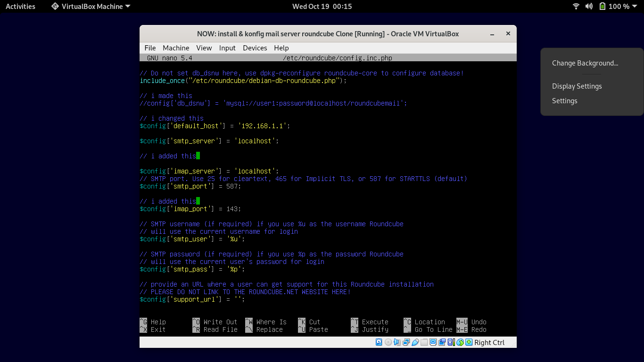Click the virtual display status icon

point(433,343)
